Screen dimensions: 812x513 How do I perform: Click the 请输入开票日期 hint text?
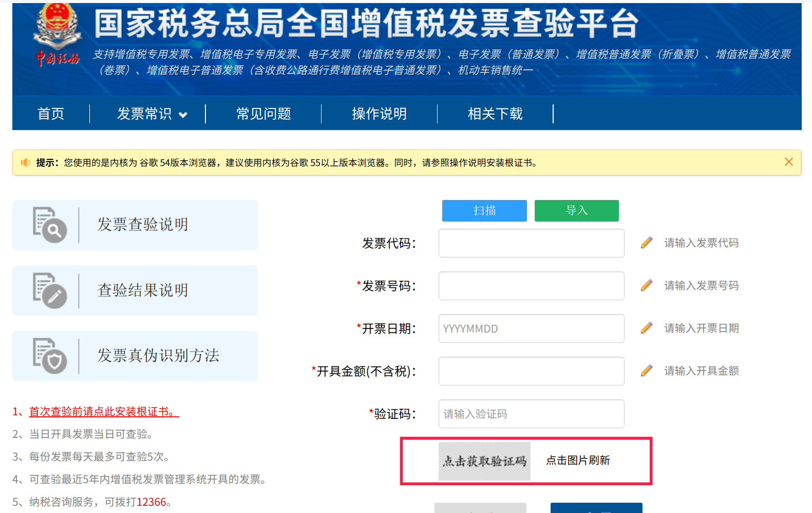(702, 328)
